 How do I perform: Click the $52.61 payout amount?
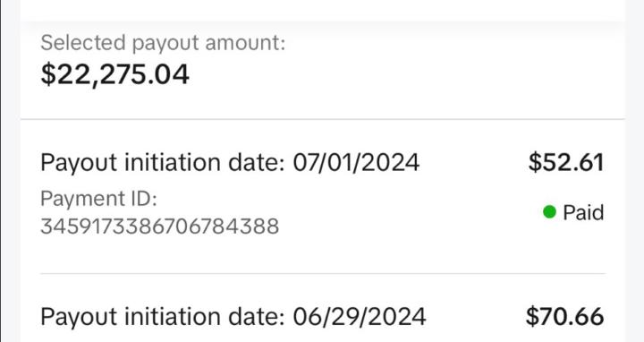pos(566,162)
